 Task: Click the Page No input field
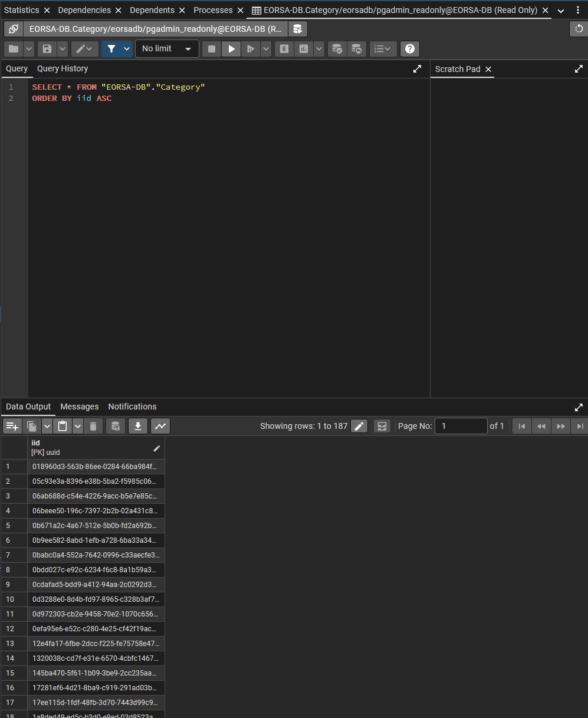tap(461, 426)
